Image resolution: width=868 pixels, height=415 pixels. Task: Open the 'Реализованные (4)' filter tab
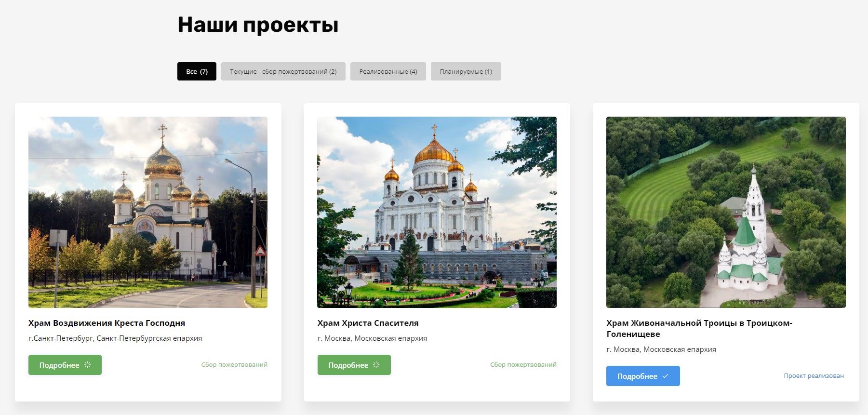[388, 71]
